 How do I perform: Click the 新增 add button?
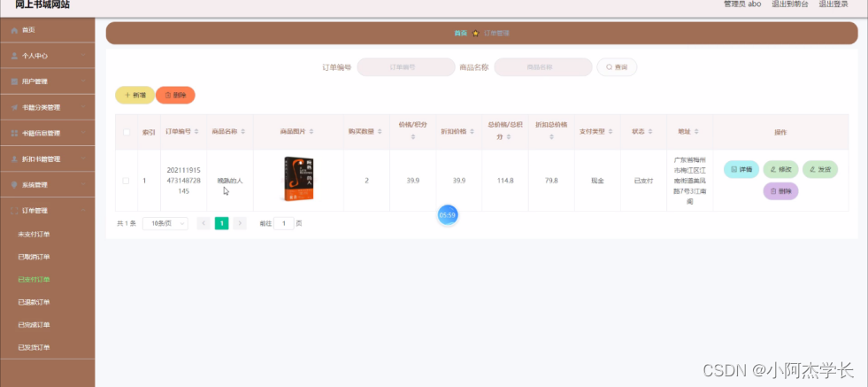(134, 95)
